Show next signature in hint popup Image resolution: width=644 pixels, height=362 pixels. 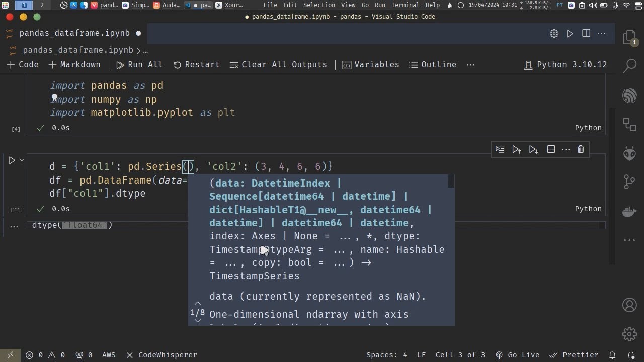[x=198, y=321]
